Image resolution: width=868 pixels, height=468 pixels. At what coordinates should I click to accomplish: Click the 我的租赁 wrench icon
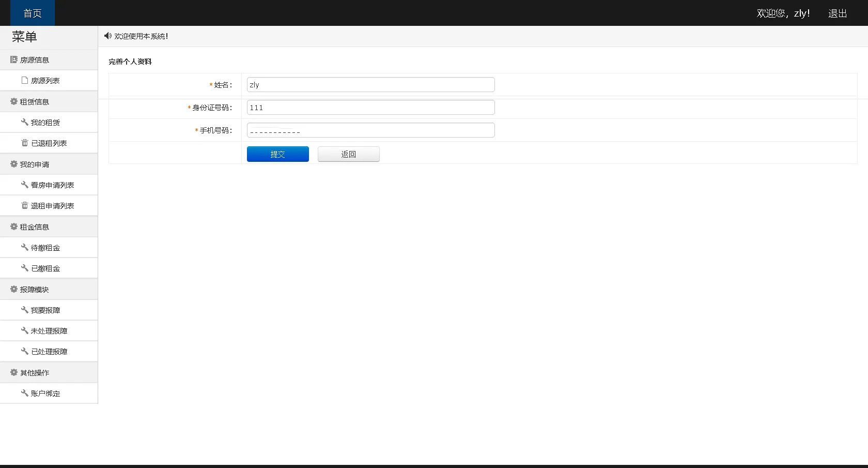(x=24, y=122)
